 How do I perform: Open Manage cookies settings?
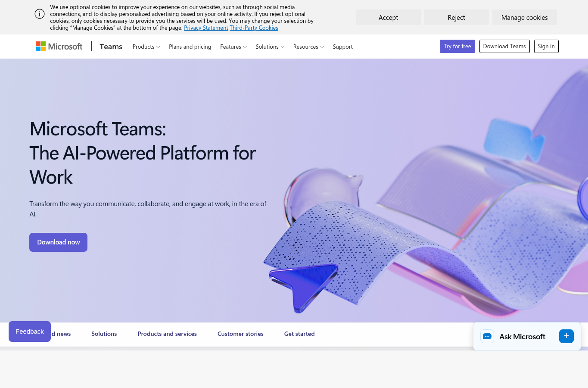pyautogui.click(x=525, y=17)
